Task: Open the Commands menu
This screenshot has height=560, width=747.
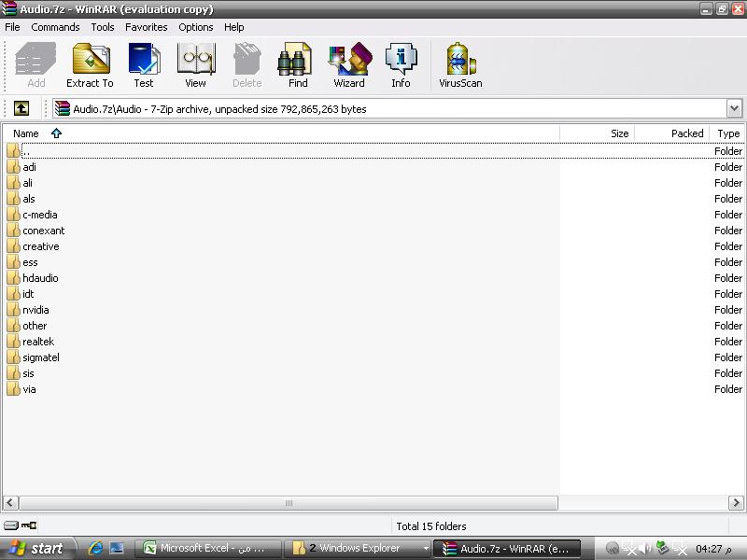Action: 55,27
